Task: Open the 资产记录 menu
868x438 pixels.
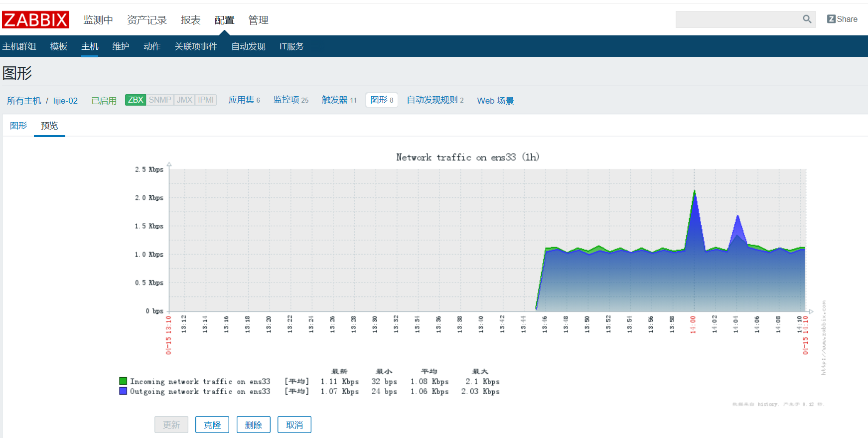Action: 146,20
